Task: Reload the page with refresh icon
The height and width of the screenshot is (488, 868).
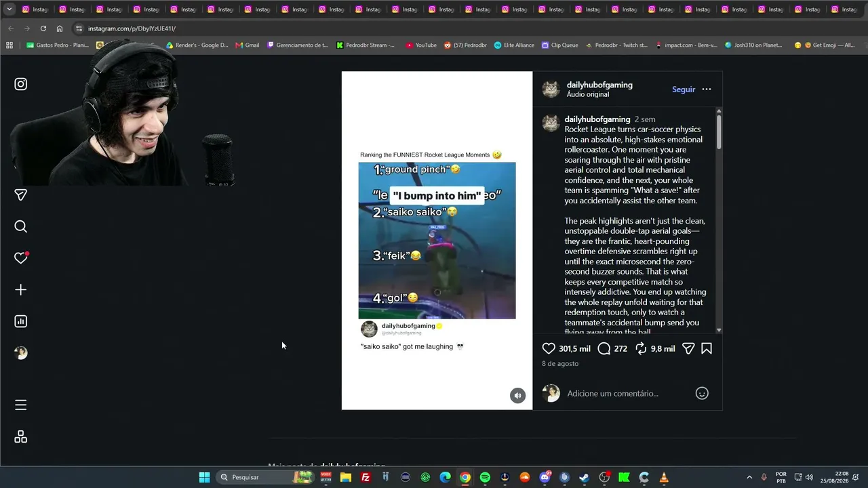Action: [43, 28]
